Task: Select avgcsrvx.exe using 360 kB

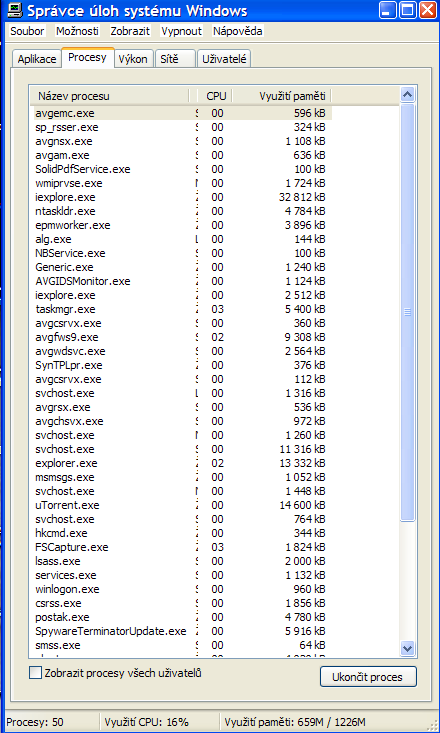Action: (183, 323)
